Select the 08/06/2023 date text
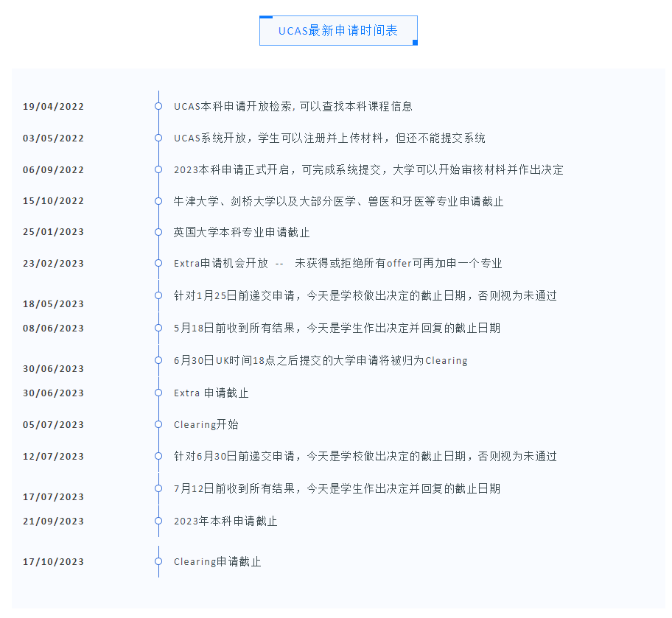 pyautogui.click(x=53, y=329)
